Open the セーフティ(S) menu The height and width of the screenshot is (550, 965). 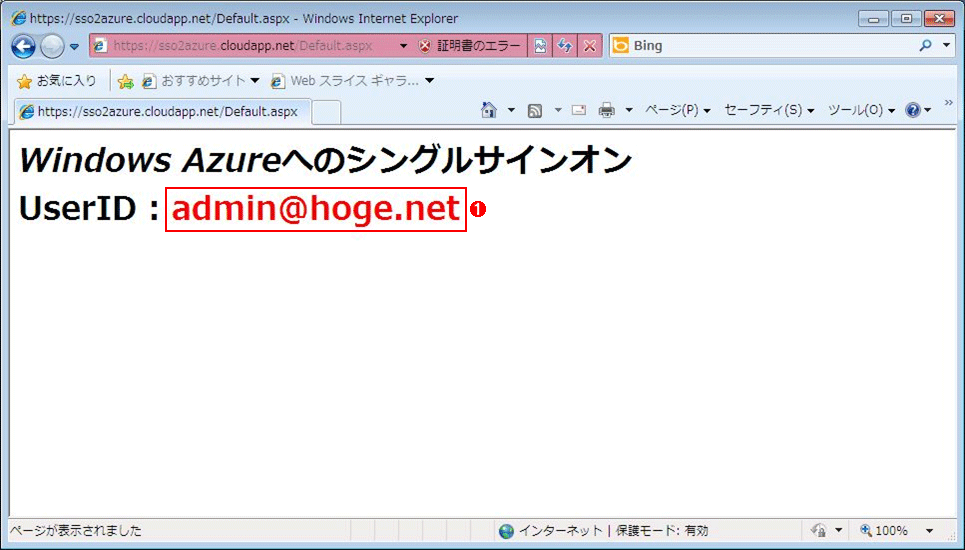(769, 110)
